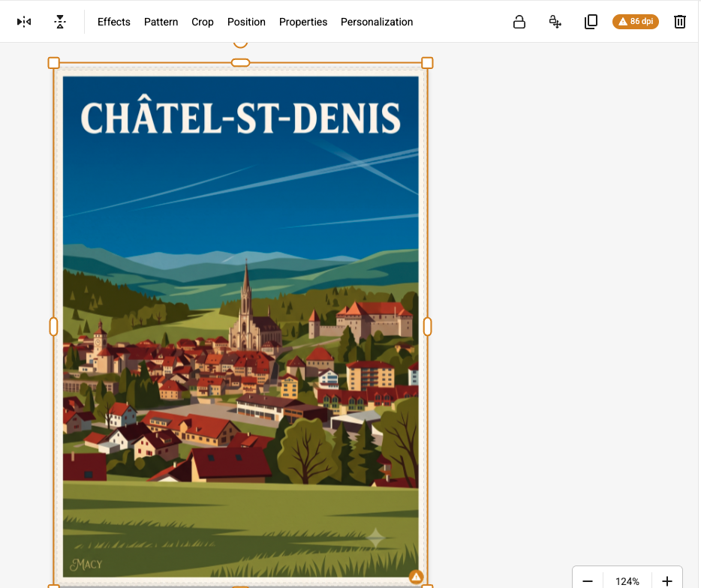Open the Personalization menu
Viewport: 701px width, 588px height.
click(377, 22)
